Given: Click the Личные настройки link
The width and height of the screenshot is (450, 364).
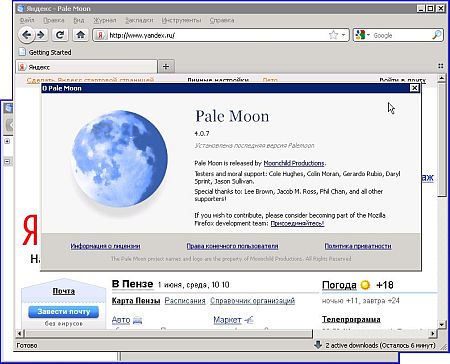Looking at the screenshot, I should [218, 80].
